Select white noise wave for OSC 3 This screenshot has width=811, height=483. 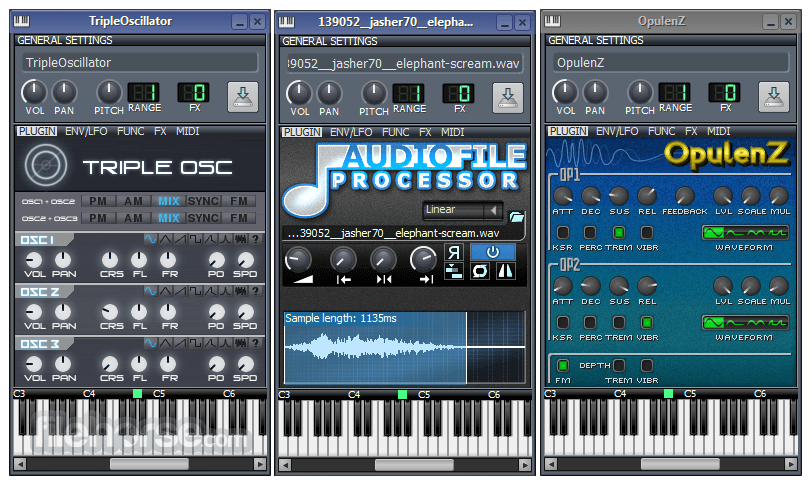pos(241,343)
